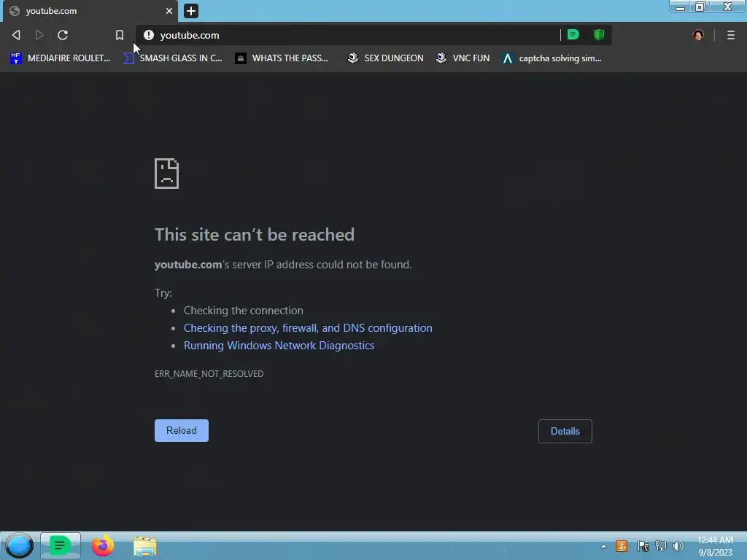The height and width of the screenshot is (560, 747).
Task: Open captcha solving sim... bookmark
Action: 552,58
